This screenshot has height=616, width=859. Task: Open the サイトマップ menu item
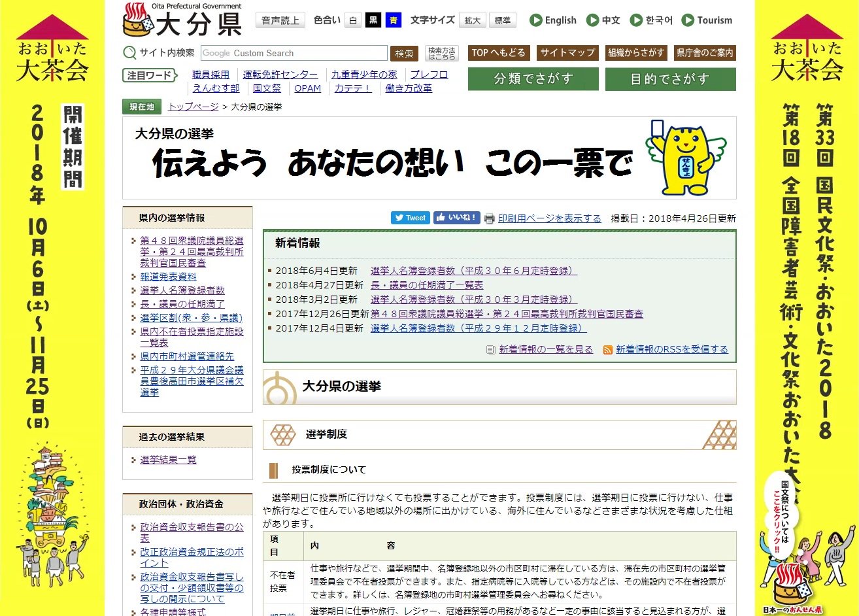(567, 52)
